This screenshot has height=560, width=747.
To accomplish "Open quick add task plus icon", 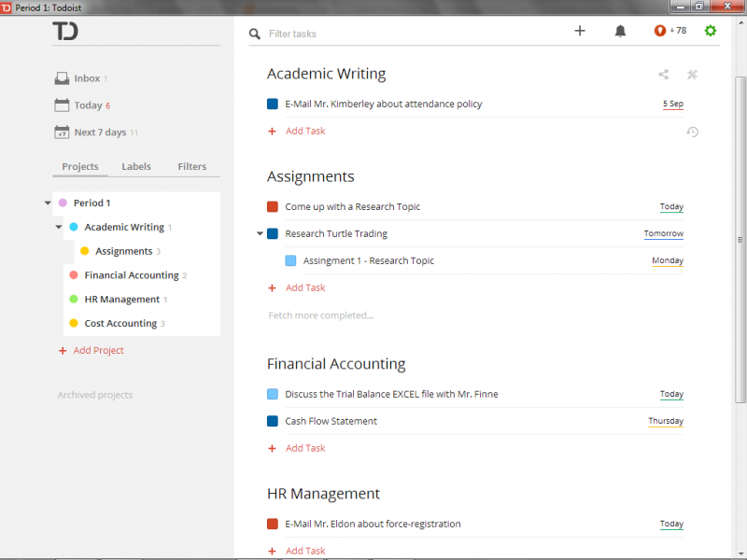I will click(x=580, y=31).
